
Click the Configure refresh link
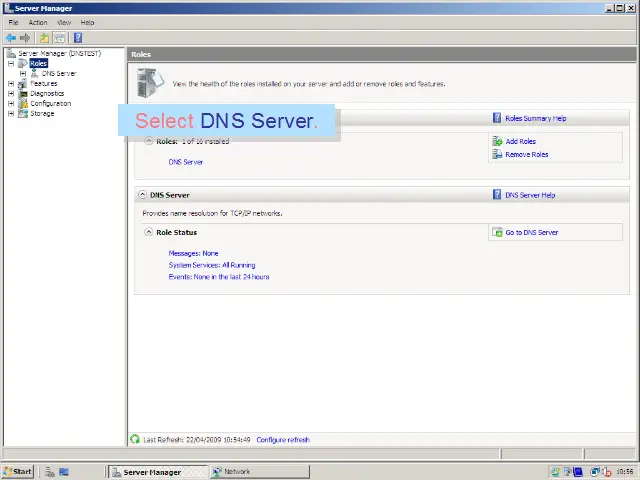(283, 440)
